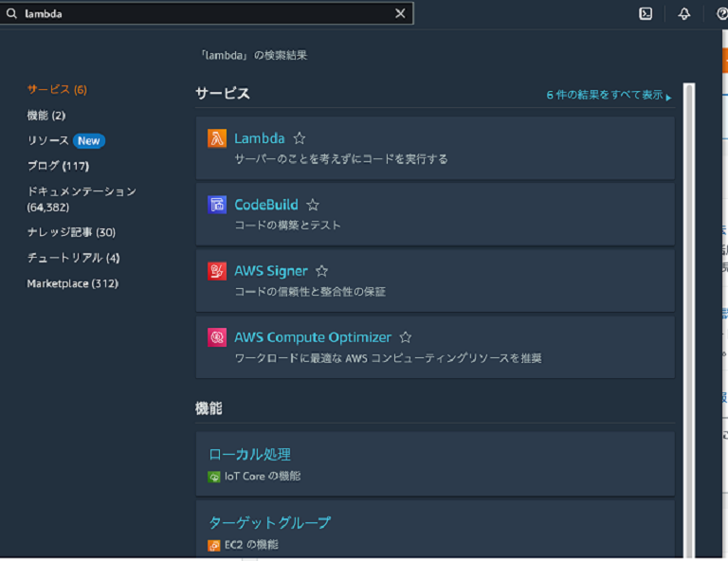Click the text コードの信頼性と整合性の保証
This screenshot has height=561, width=728.
(x=310, y=292)
